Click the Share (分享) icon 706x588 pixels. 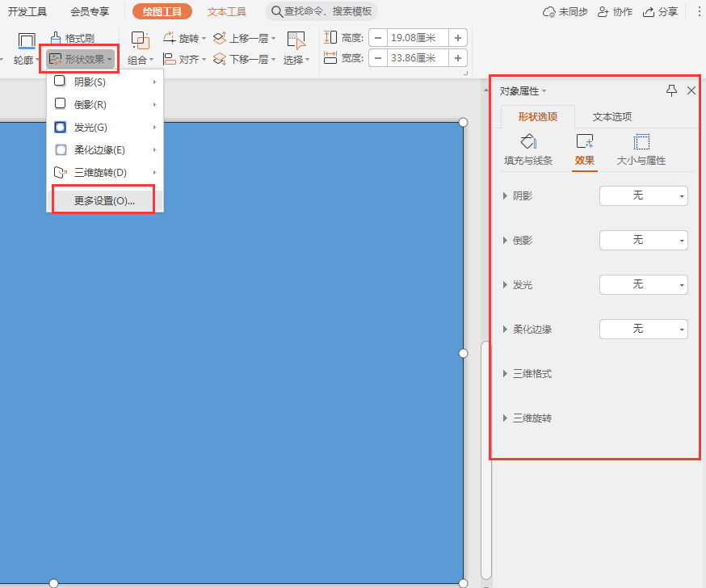point(649,11)
